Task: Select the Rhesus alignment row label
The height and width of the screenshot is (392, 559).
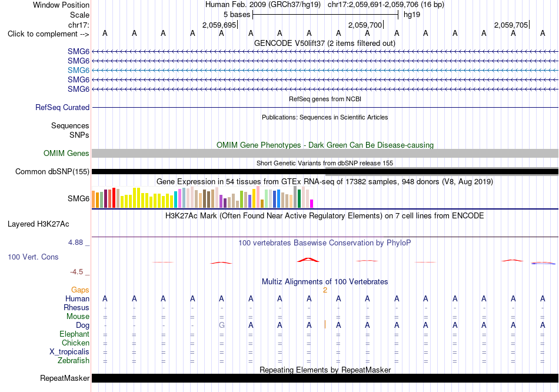Action: (x=76, y=307)
